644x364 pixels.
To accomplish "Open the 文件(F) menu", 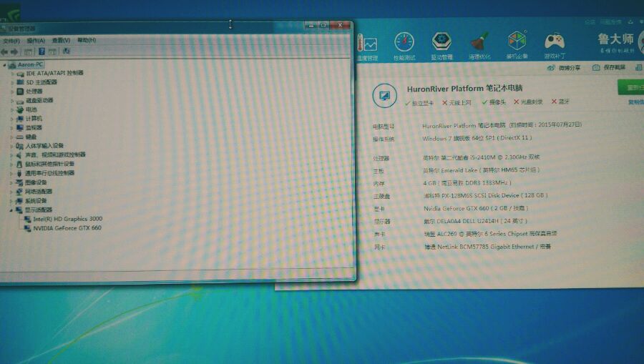I will pos(11,41).
